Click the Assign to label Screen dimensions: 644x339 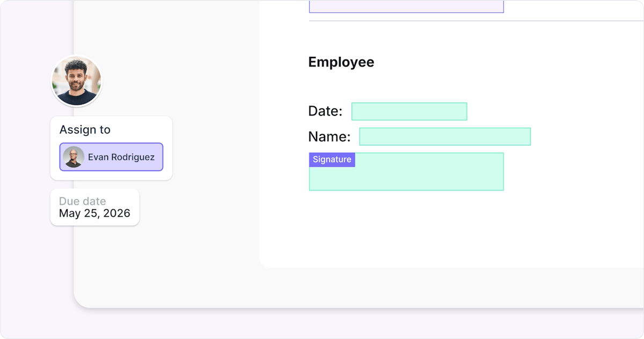pos(85,130)
